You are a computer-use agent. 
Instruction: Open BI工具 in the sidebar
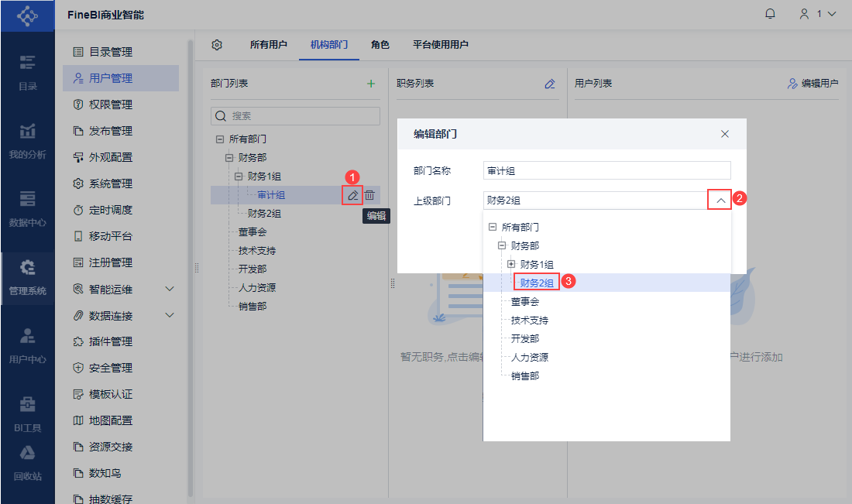coord(27,414)
